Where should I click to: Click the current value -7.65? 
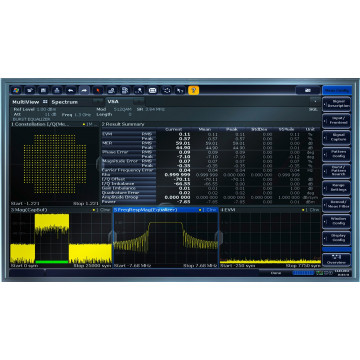pyautogui.click(x=184, y=202)
